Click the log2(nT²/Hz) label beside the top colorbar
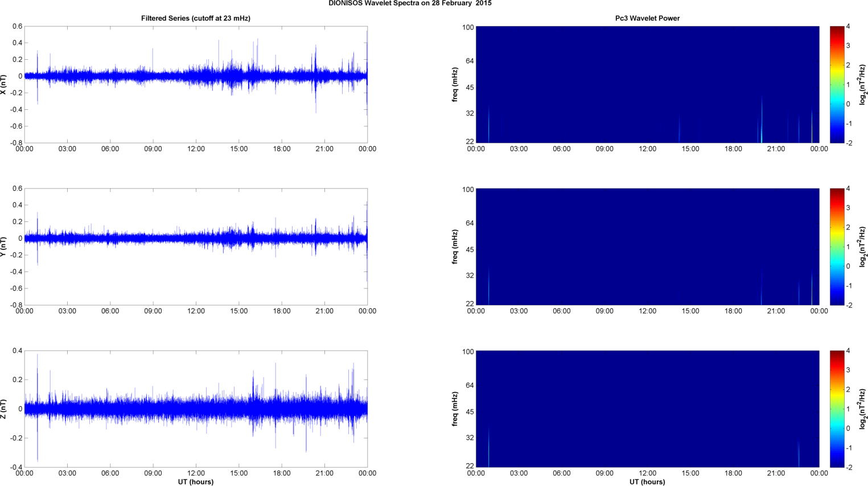This screenshot has height=486, width=868. (x=863, y=85)
